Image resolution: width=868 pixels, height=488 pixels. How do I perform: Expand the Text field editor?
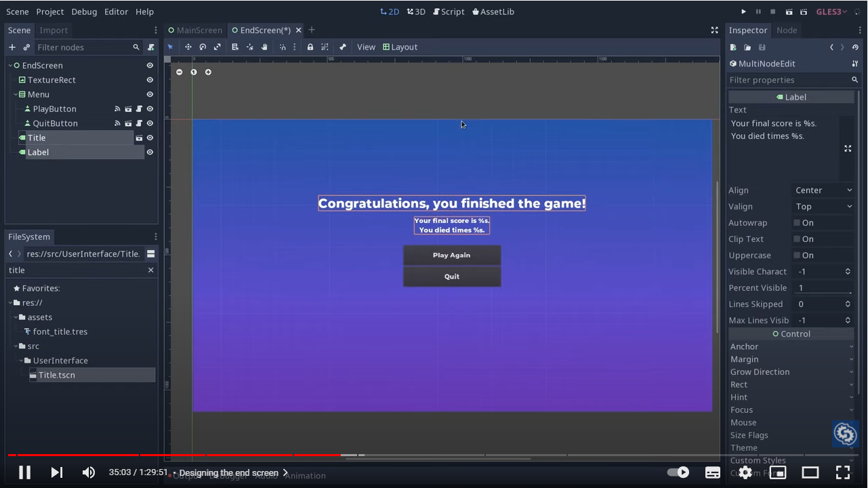[x=848, y=148]
